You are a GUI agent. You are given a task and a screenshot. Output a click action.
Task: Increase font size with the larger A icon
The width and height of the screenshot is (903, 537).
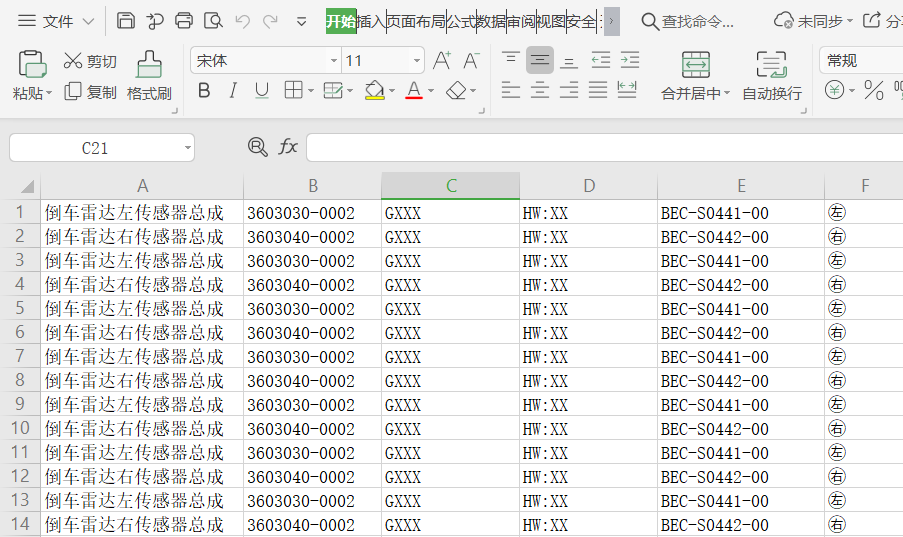tap(441, 61)
